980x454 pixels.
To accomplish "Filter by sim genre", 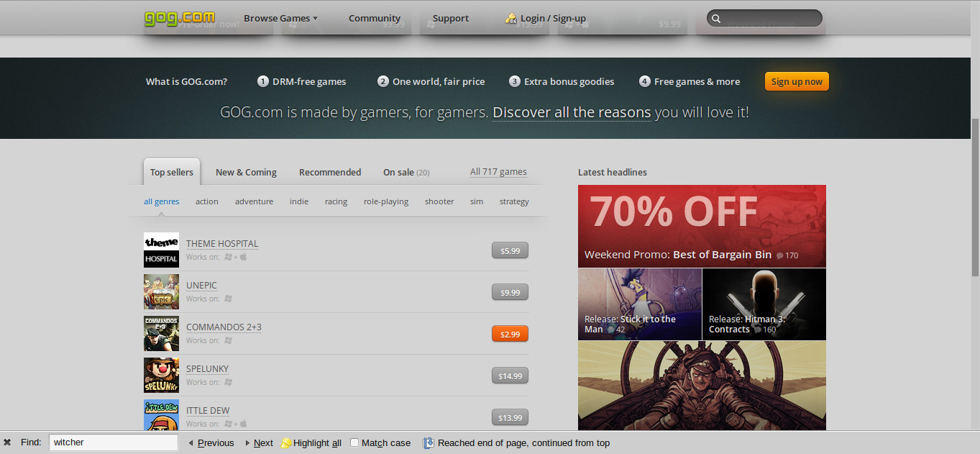I will [477, 201].
